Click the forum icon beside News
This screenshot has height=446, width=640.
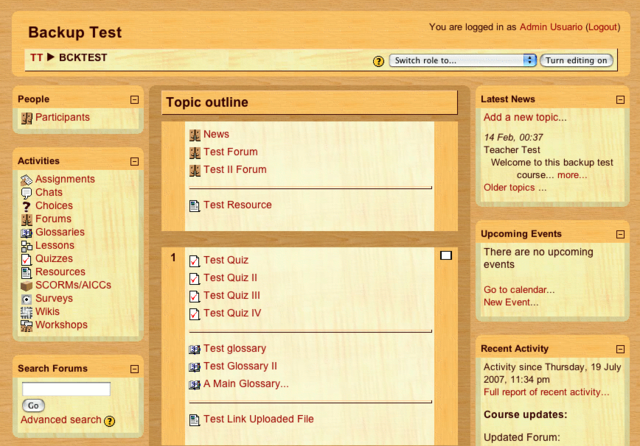click(x=195, y=135)
